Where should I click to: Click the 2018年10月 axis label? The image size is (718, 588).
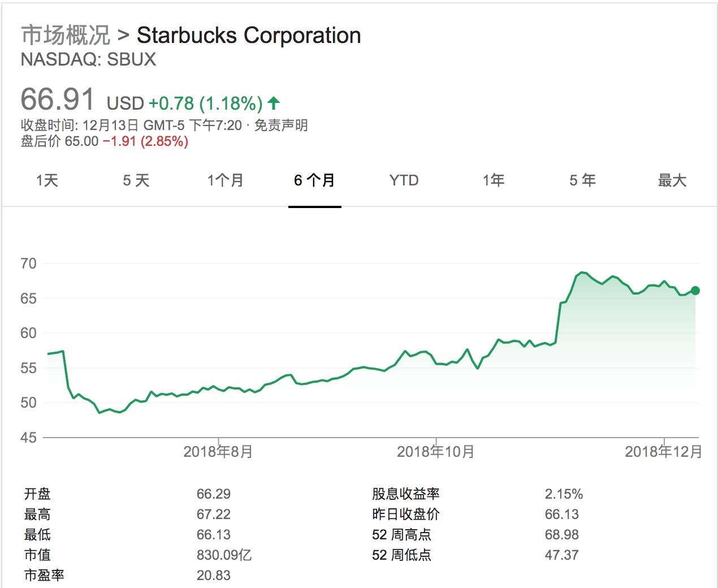(x=436, y=452)
